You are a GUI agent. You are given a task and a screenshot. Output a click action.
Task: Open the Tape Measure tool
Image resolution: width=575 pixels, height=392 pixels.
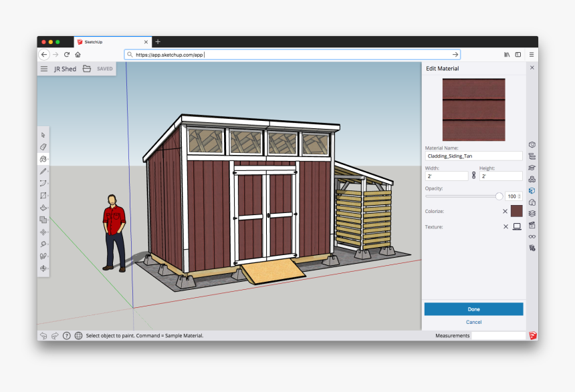(43, 244)
